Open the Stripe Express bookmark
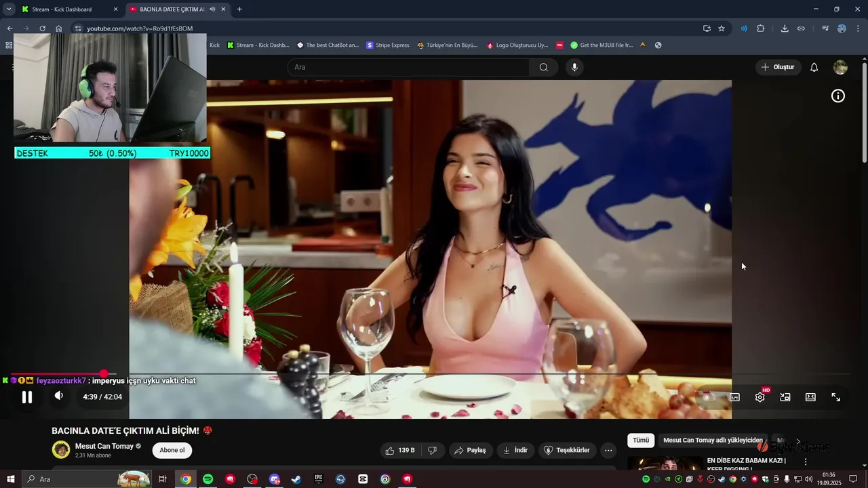Screen dimensions: 868x488 point(387,45)
